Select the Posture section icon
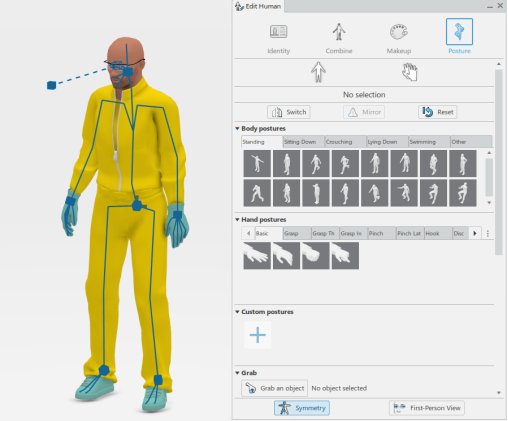Screen dimensions: 508x421 coord(459,32)
